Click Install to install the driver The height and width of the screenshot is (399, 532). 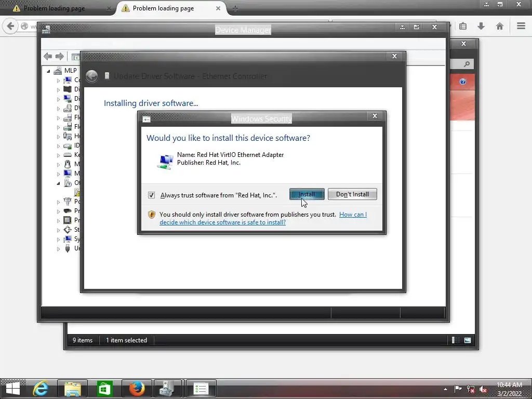tap(307, 194)
